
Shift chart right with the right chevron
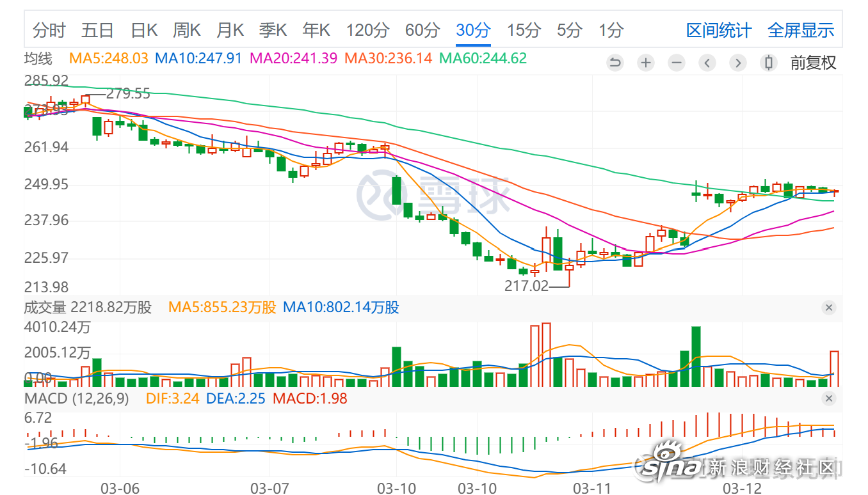(x=738, y=63)
